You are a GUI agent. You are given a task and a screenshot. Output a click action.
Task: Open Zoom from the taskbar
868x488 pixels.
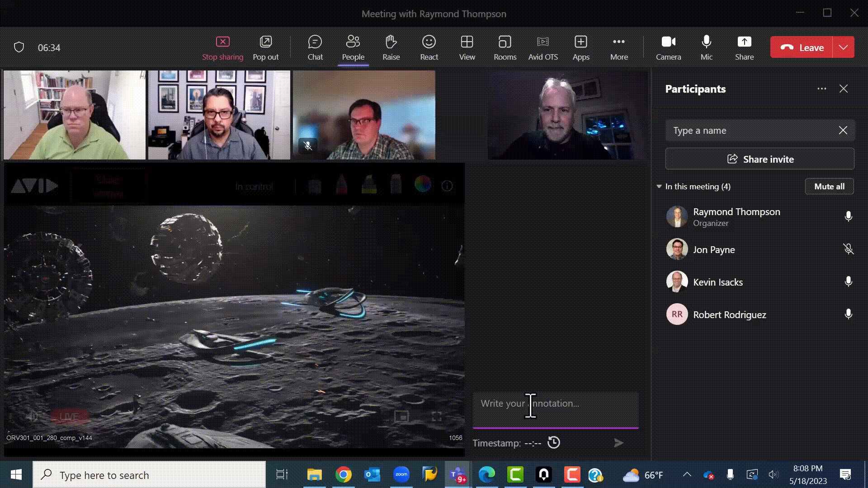point(401,474)
